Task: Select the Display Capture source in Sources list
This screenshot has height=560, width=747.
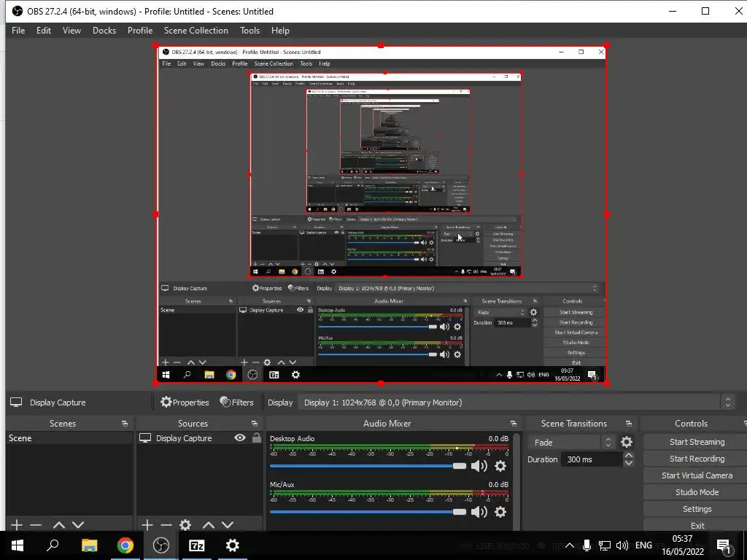Action: [183, 438]
